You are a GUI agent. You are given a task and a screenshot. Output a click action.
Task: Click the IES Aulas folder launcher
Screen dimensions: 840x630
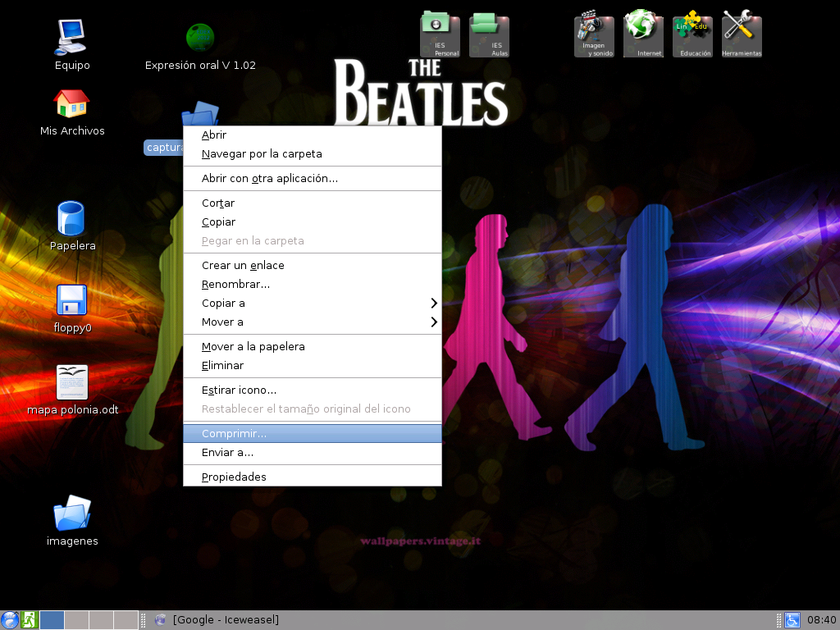tap(489, 34)
